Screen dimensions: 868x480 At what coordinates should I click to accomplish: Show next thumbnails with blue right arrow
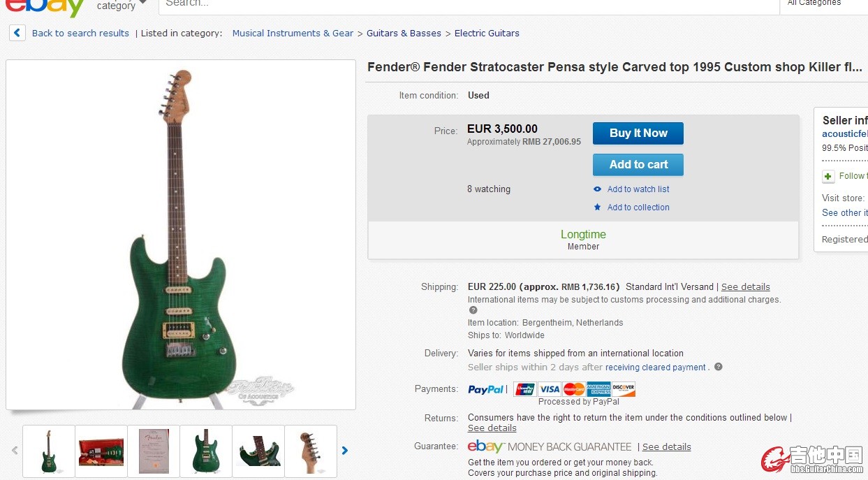tap(345, 451)
